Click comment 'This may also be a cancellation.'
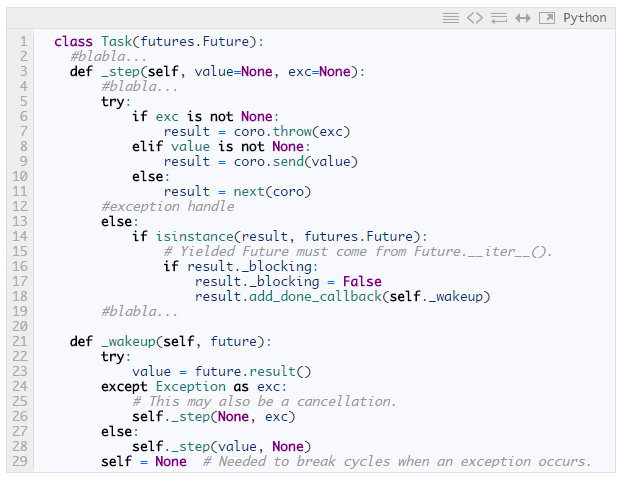This screenshot has height=493, width=626. tap(264, 402)
